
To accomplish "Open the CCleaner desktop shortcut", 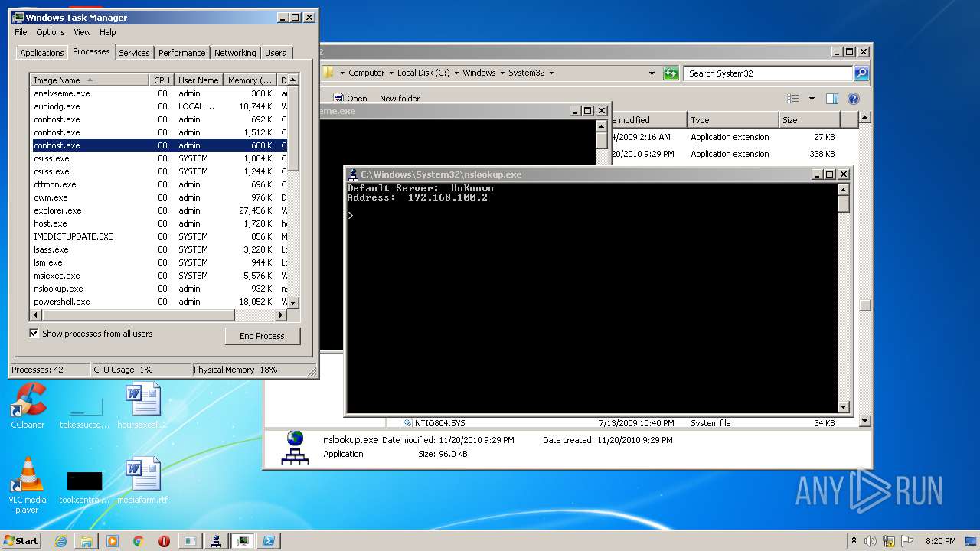I will coord(28,406).
